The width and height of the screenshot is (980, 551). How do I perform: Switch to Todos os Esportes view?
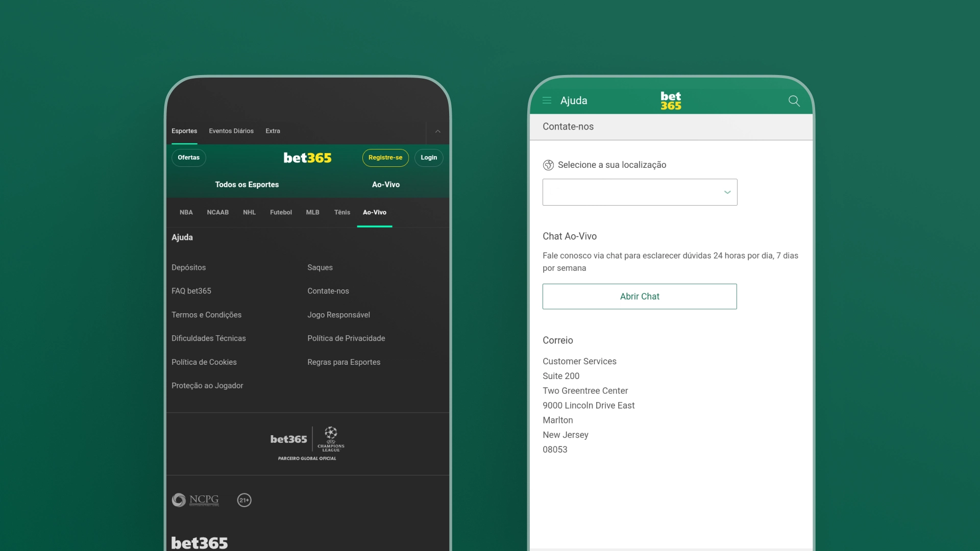click(x=247, y=184)
